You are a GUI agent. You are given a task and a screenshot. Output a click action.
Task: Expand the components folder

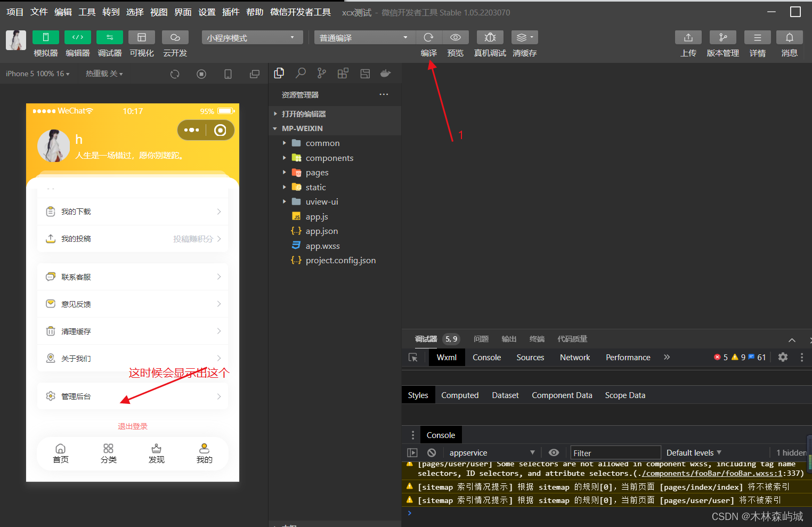(x=335, y=158)
